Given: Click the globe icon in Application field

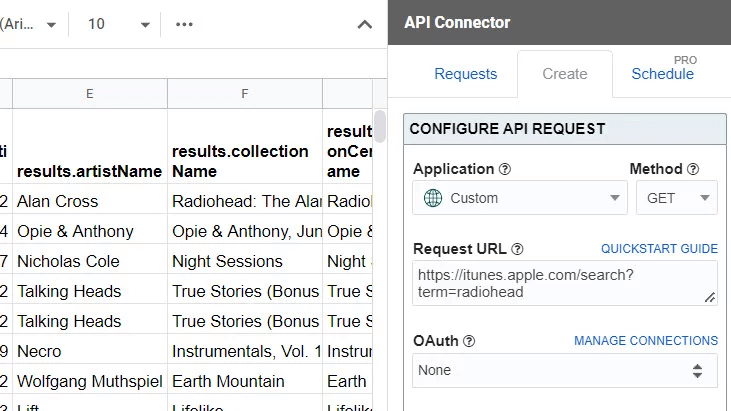Looking at the screenshot, I should [433, 198].
